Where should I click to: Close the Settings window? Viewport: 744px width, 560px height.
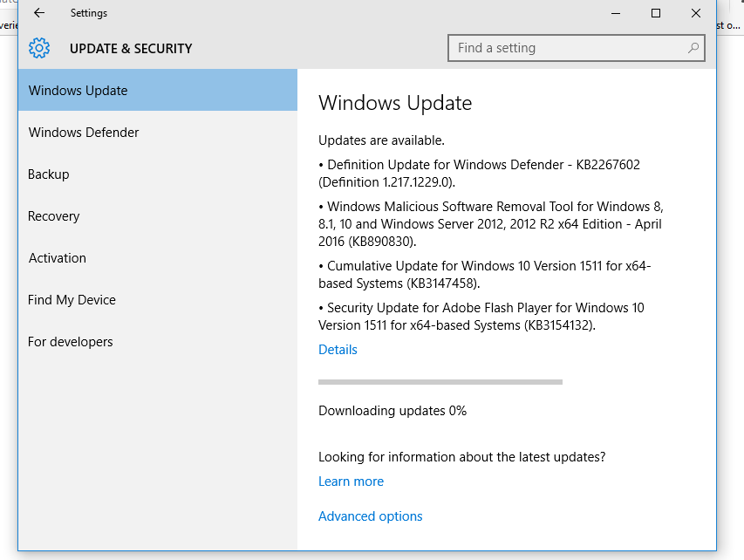[x=696, y=13]
